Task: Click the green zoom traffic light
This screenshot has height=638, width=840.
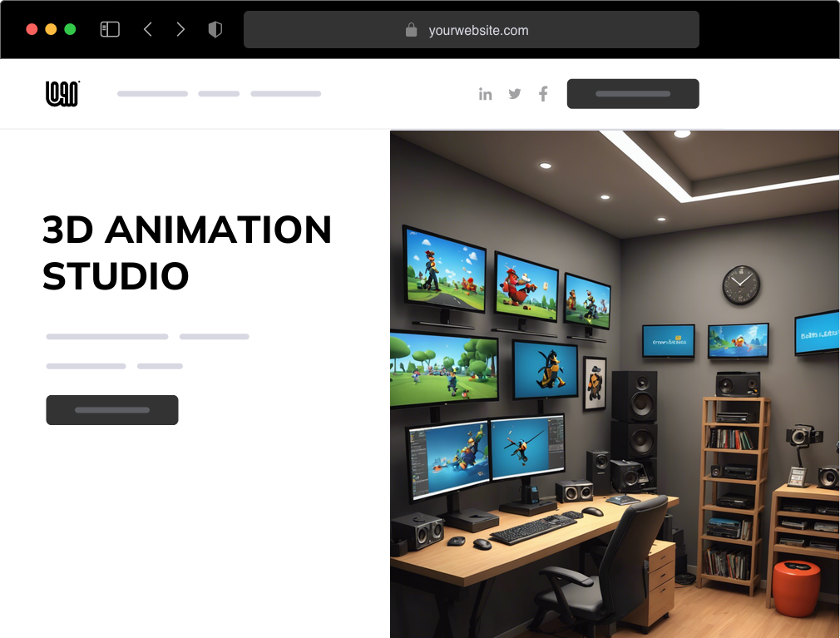Action: (x=71, y=27)
